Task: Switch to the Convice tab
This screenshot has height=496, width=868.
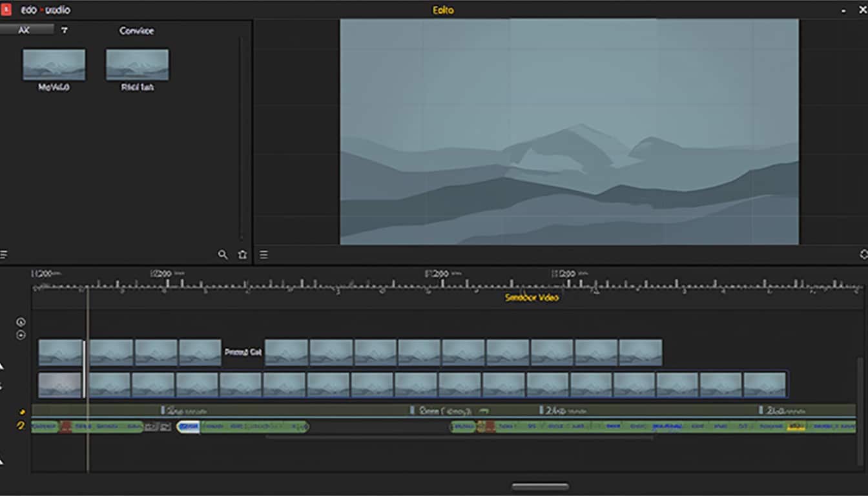Action: (136, 30)
